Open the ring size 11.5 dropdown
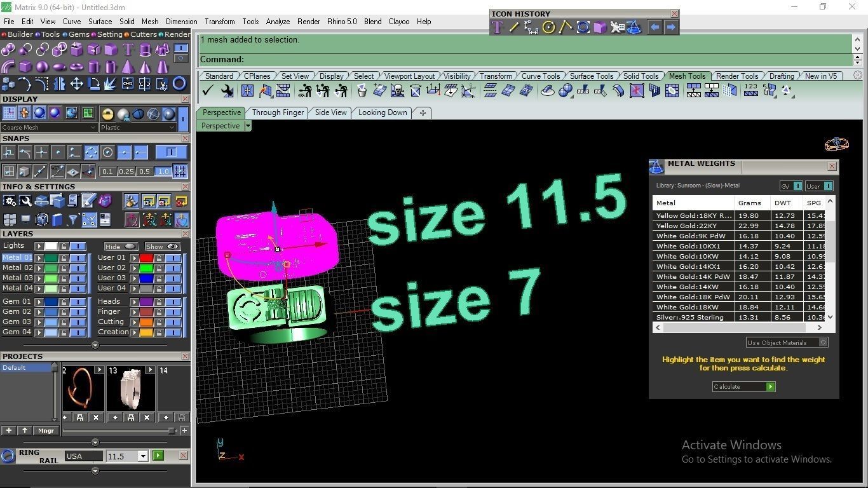The image size is (868, 488). 143,456
